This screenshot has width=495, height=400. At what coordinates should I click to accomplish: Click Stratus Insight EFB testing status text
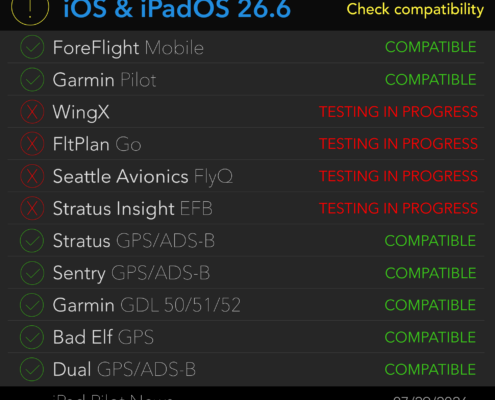tap(398, 208)
